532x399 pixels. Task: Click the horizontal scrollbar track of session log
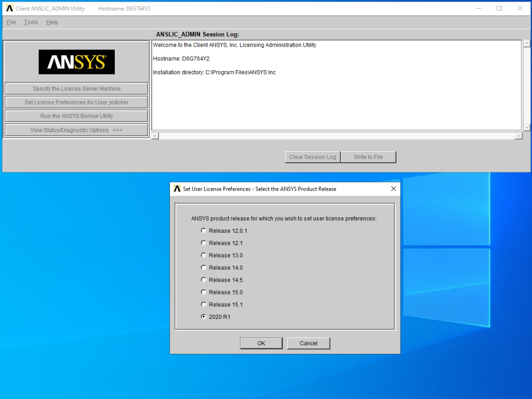[x=337, y=136]
